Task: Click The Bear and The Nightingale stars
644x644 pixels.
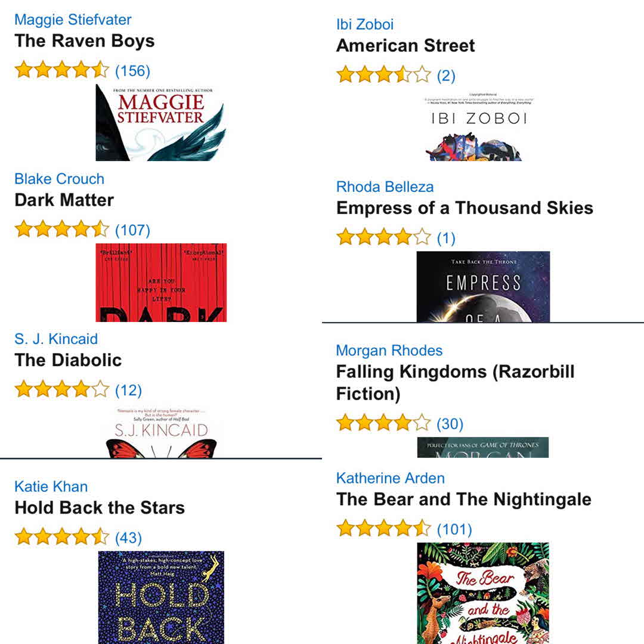Action: (x=383, y=529)
